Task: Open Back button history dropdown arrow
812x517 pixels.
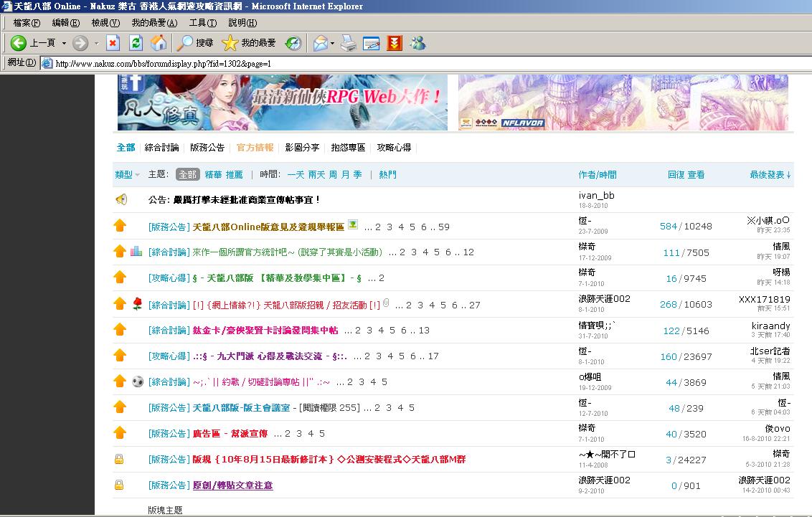Action: click(x=65, y=43)
